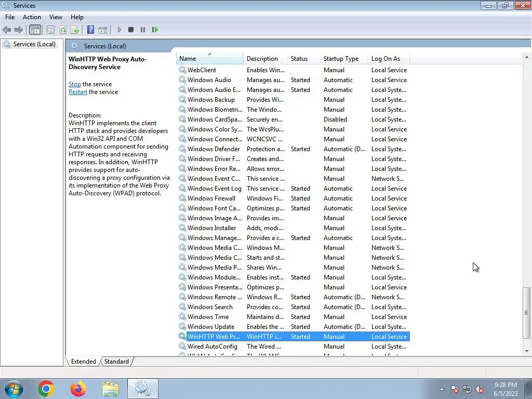Click gear icon of Wired AutoConfig row
This screenshot has width=532, height=399.
tap(182, 347)
